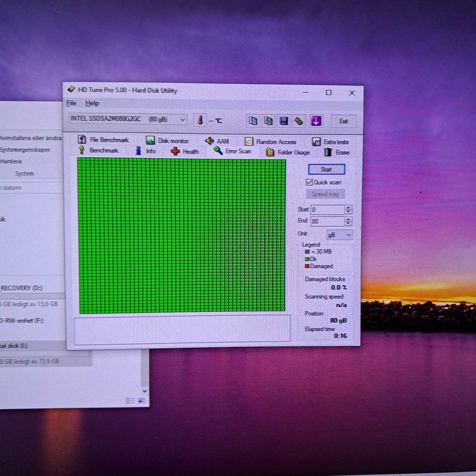476x476 pixels.
Task: Click the '80 gB' position value
Action: pos(338,321)
